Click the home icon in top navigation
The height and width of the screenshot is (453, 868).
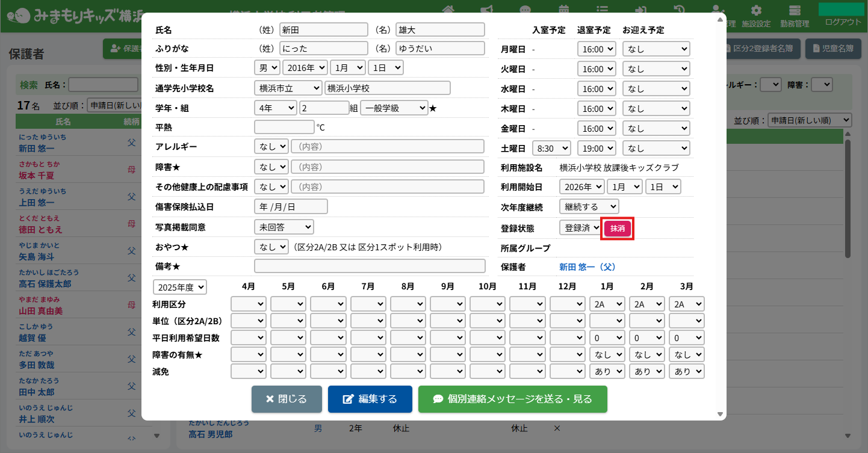448,9
